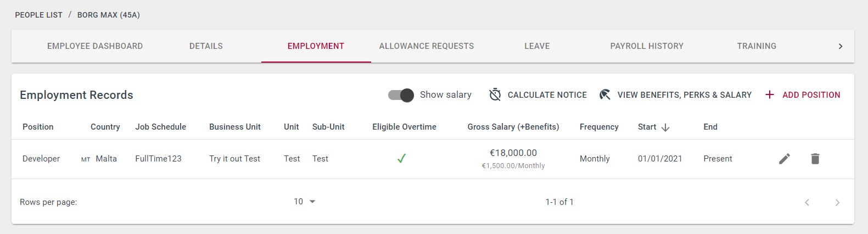Click View Benefits, Perks & Salary

click(x=675, y=94)
